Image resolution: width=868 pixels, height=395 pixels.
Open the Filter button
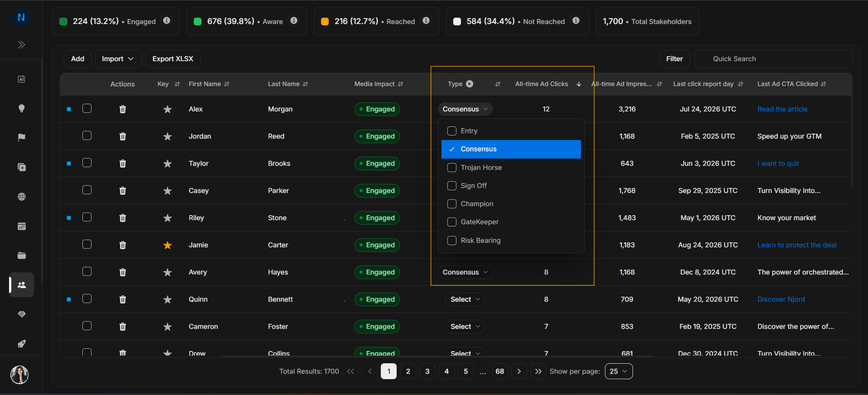tap(674, 59)
